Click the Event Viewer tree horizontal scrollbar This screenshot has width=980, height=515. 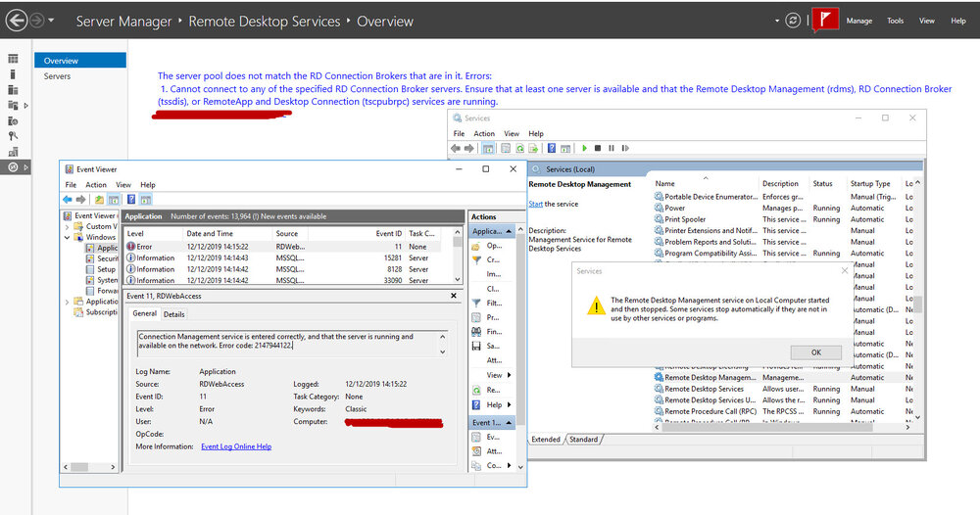88,467
